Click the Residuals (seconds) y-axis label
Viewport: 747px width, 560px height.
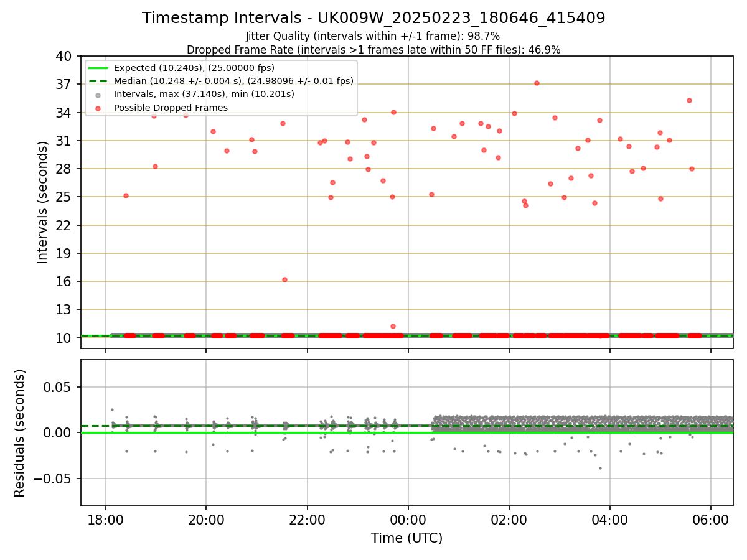(21, 433)
